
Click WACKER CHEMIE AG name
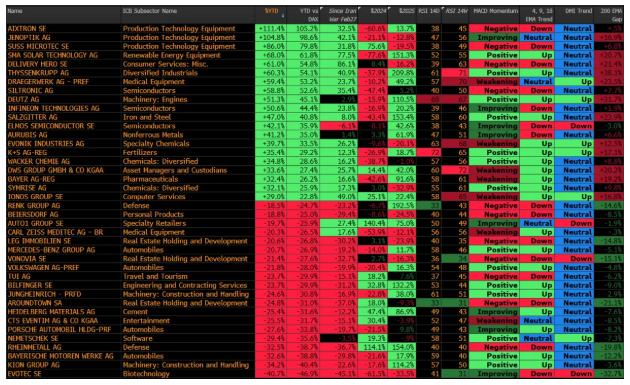pos(39,161)
